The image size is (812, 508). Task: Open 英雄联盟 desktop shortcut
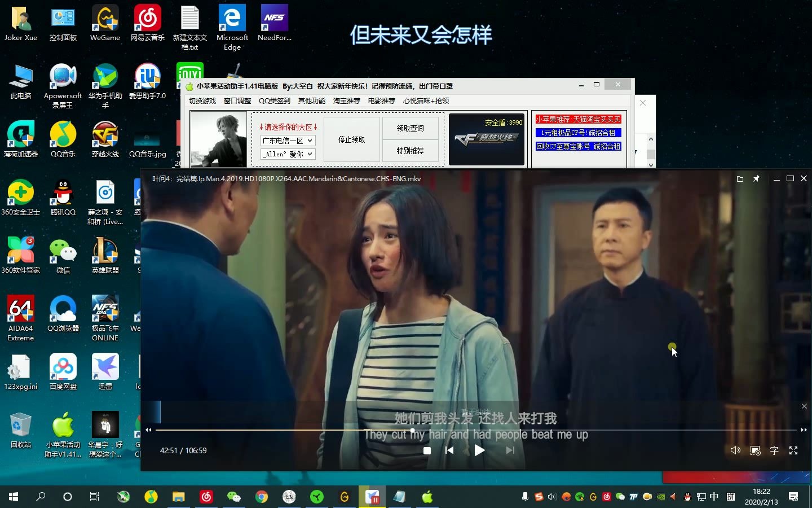click(105, 256)
